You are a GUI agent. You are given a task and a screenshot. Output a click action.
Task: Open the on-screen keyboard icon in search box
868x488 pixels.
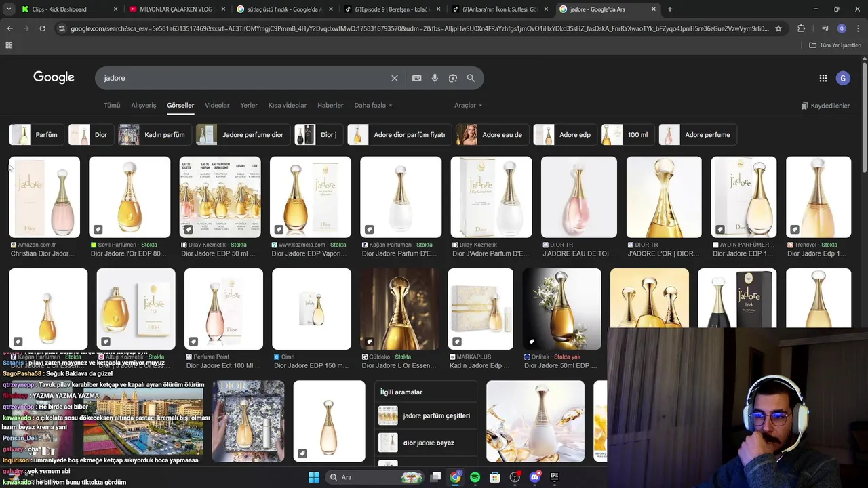(x=416, y=78)
